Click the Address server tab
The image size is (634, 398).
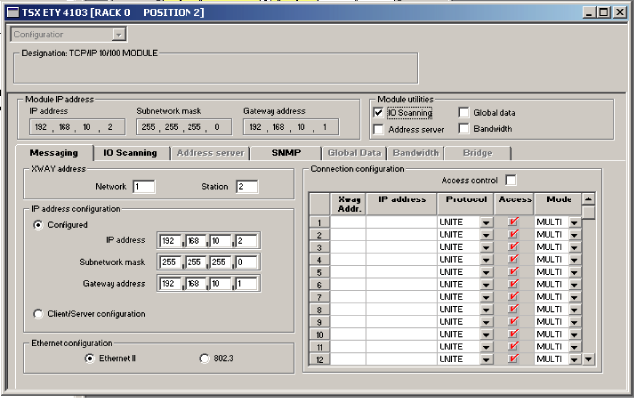[x=210, y=153]
